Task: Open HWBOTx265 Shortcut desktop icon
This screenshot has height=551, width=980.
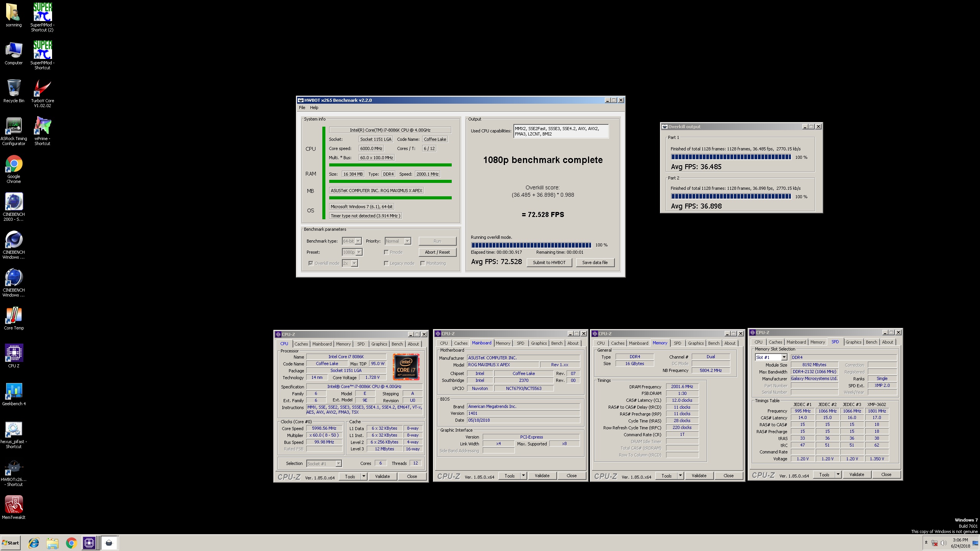Action: coord(14,473)
